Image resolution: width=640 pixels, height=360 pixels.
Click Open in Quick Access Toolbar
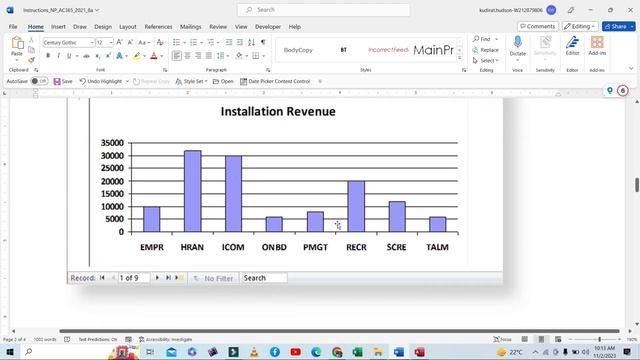(x=223, y=81)
